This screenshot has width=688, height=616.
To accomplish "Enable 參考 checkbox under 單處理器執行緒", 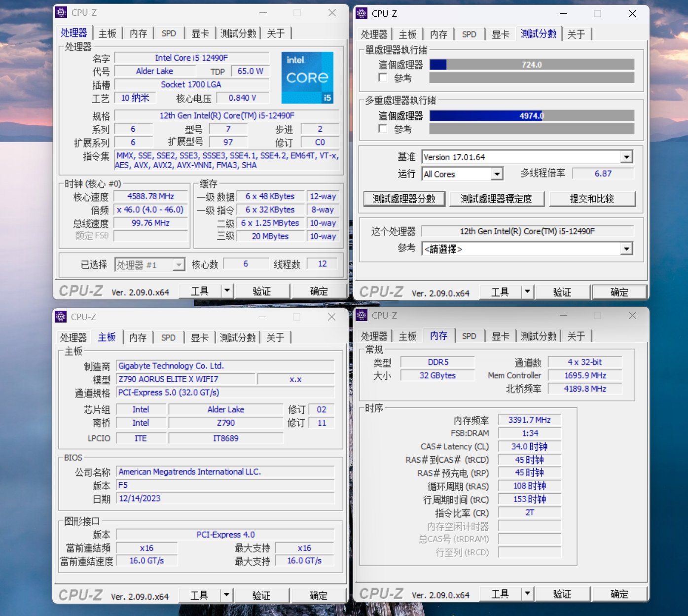I will point(383,77).
